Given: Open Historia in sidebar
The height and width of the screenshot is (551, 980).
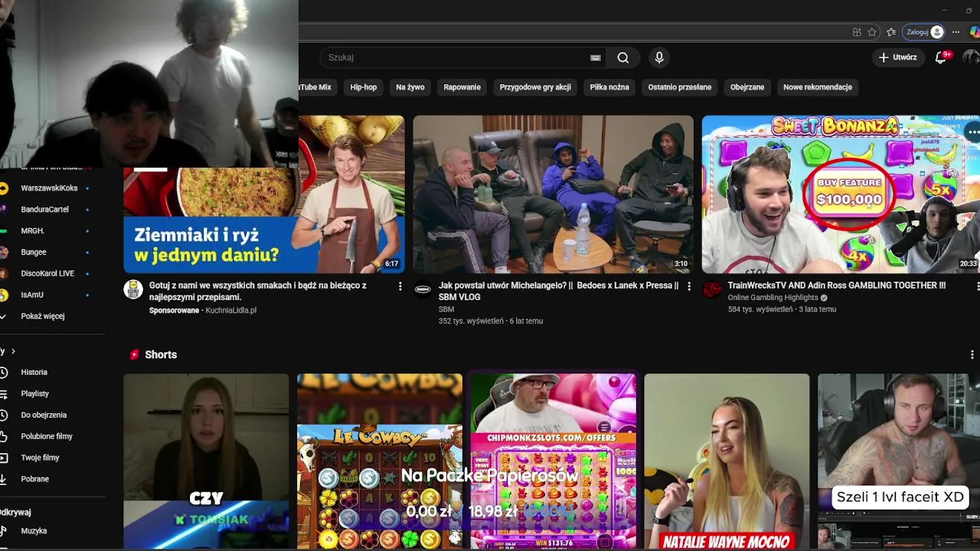Looking at the screenshot, I should (34, 372).
